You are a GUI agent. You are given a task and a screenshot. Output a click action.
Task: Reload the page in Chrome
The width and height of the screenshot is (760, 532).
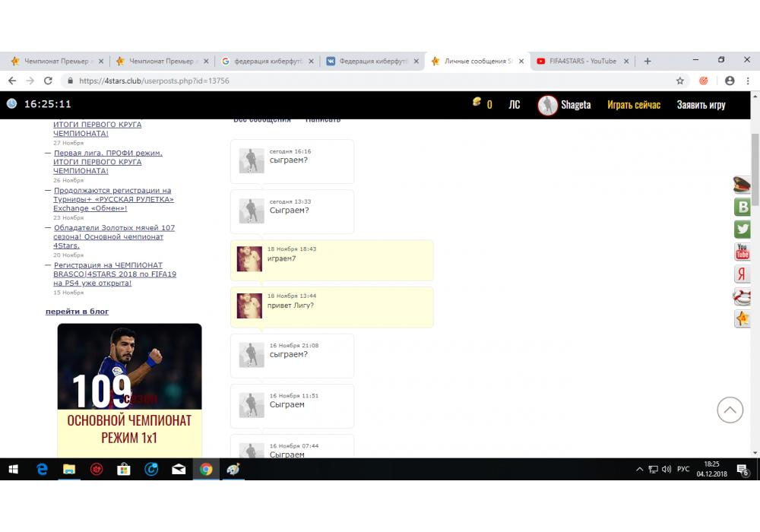click(49, 81)
